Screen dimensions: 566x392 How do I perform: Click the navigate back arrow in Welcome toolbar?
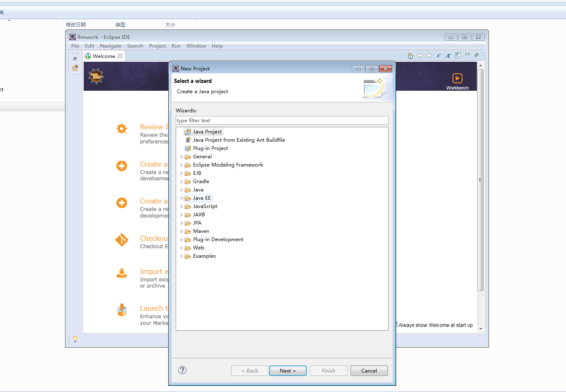tap(420, 56)
